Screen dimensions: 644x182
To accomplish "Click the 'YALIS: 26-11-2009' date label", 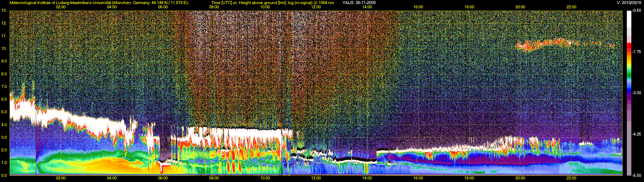I will click(359, 3).
